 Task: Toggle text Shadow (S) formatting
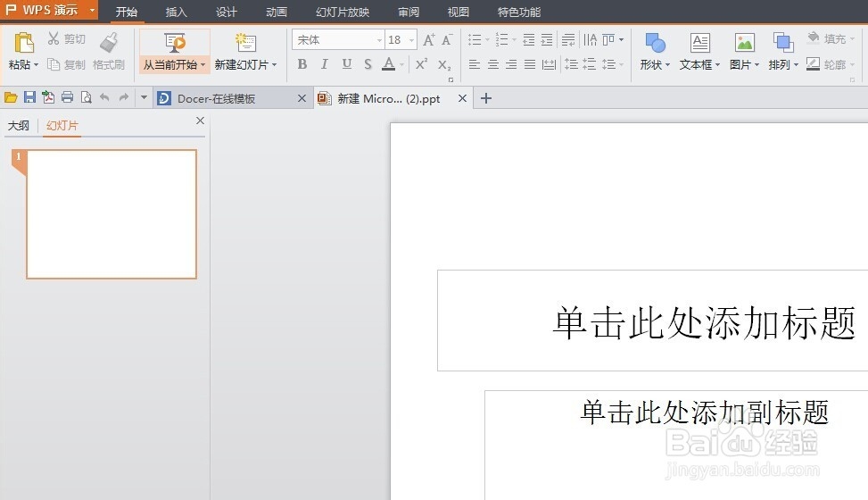click(x=368, y=64)
